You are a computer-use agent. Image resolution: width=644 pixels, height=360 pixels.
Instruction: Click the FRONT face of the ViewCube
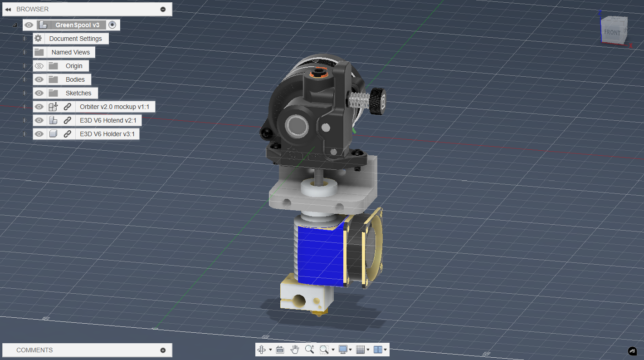pyautogui.click(x=612, y=32)
